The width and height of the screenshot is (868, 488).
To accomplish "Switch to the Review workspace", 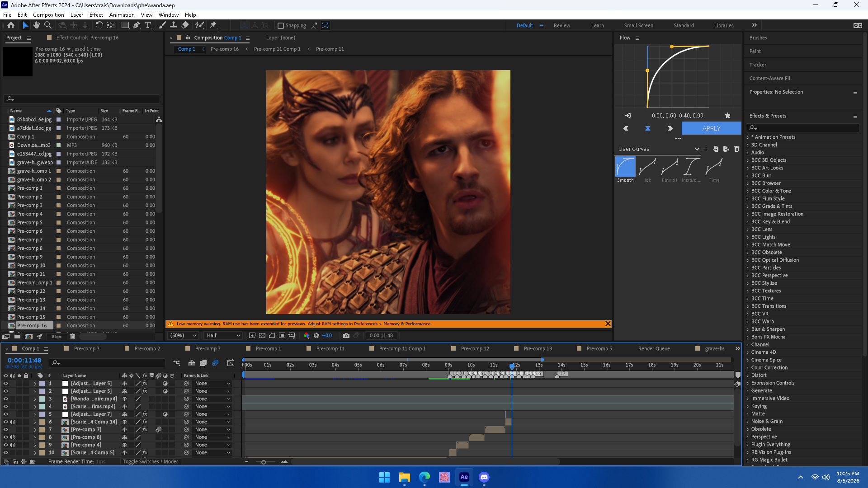I will coord(562,25).
